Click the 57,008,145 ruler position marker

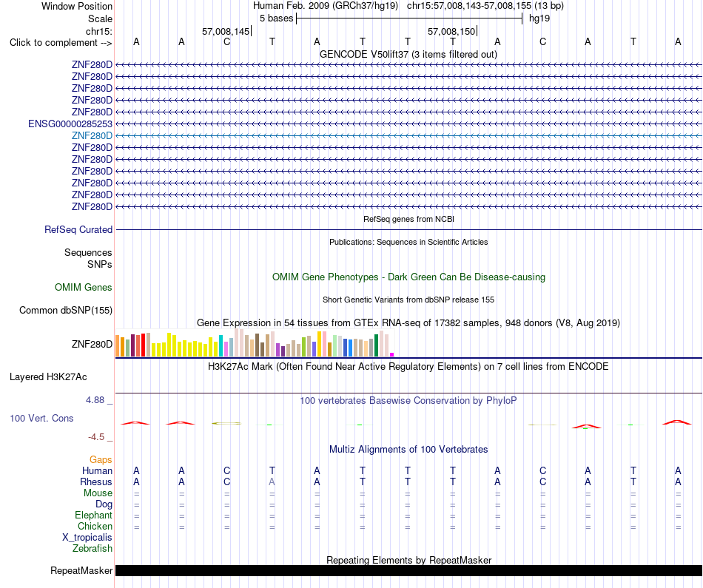[x=226, y=31]
